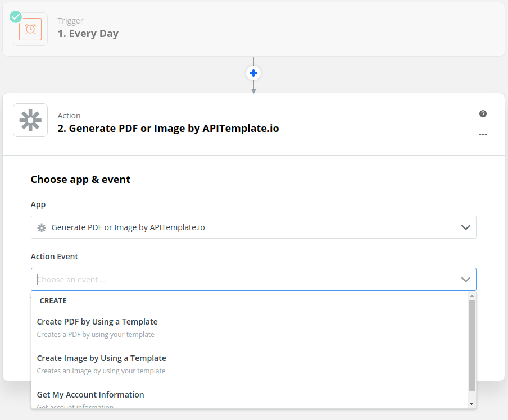Open the help question mark icon
Image resolution: width=508 pixels, height=420 pixels.
click(x=483, y=113)
